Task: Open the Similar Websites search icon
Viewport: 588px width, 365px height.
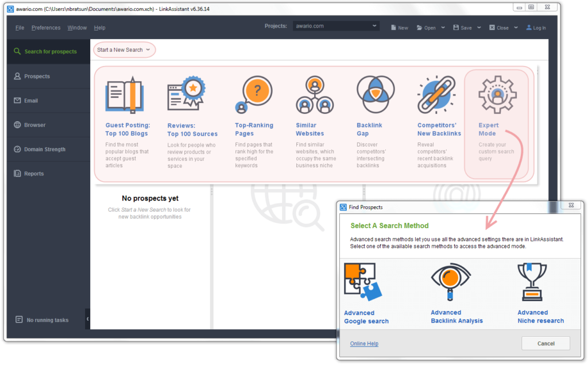Action: (x=314, y=95)
